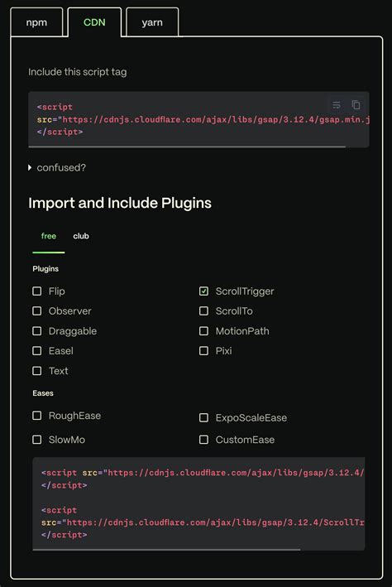Enable the Easel plugin
The image size is (392, 587).
point(37,351)
